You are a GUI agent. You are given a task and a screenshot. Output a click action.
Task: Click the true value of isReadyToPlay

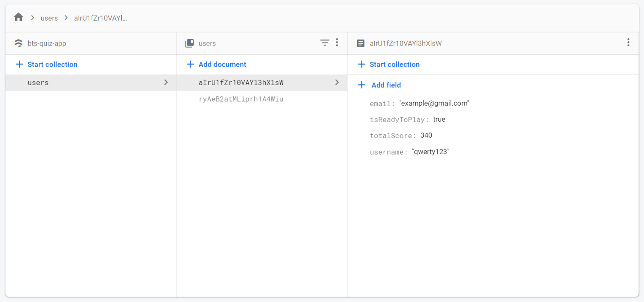coord(439,120)
